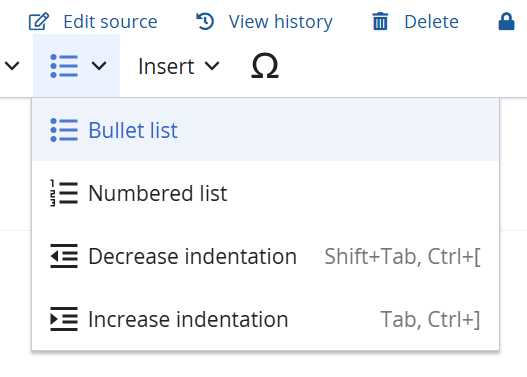Click the padlock protect icon
The width and height of the screenshot is (527, 377).
tap(506, 22)
